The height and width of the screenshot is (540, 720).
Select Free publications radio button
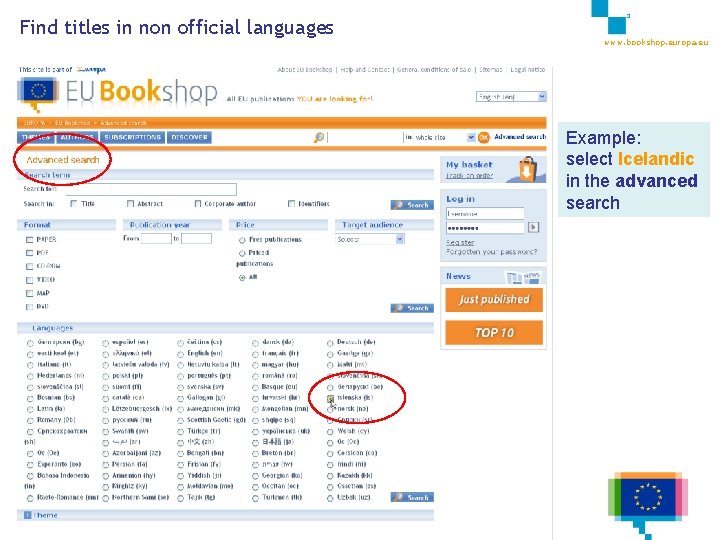click(x=242, y=240)
